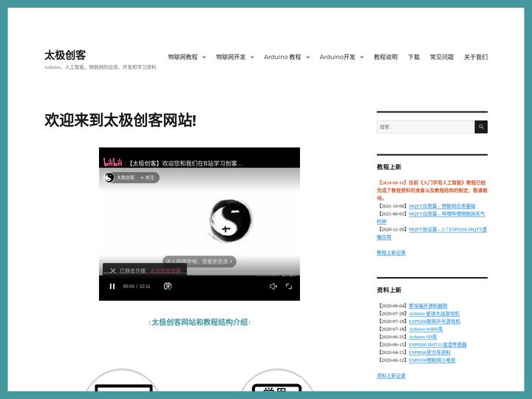This screenshot has width=532, height=399.
Task: Open 常见问题 page
Action: pos(442,57)
